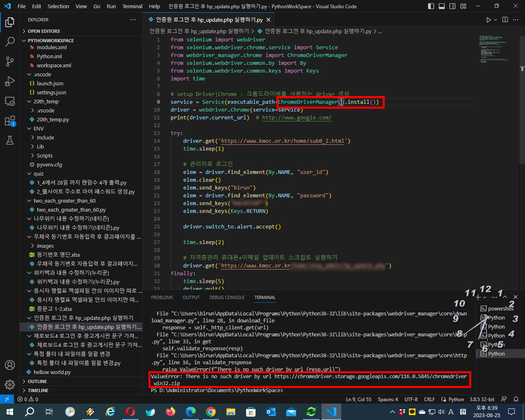Select Python interpreter 3.8.5 32-bit
The height and width of the screenshot is (420, 525).
(482, 399)
